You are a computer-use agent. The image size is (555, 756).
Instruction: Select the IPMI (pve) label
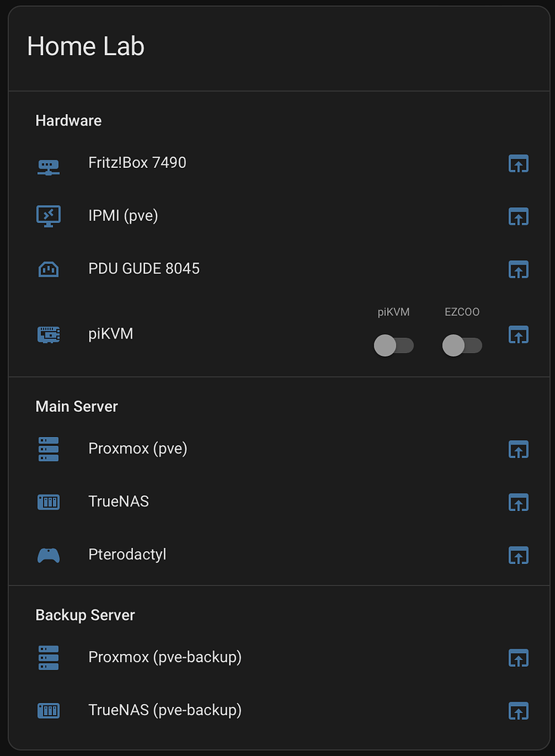tap(123, 216)
